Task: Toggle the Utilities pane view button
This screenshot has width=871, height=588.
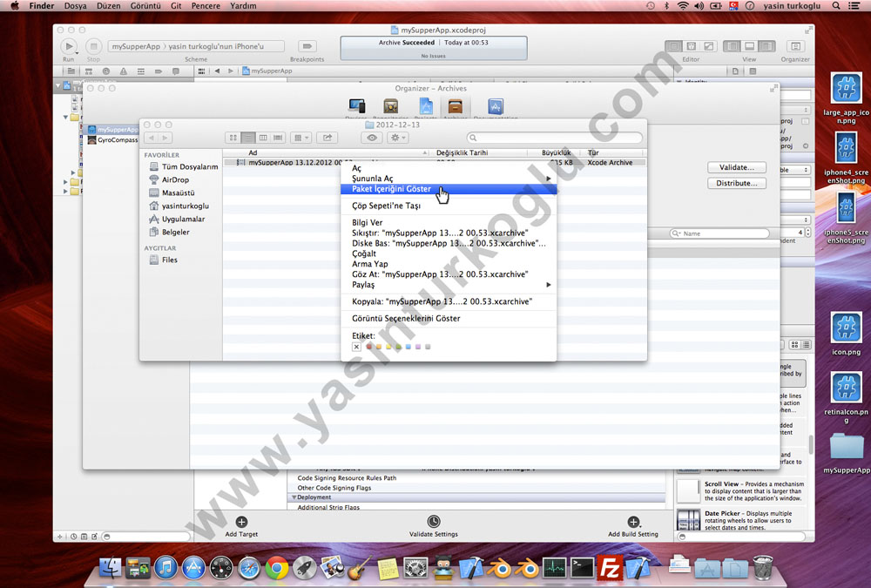Action: coord(766,46)
